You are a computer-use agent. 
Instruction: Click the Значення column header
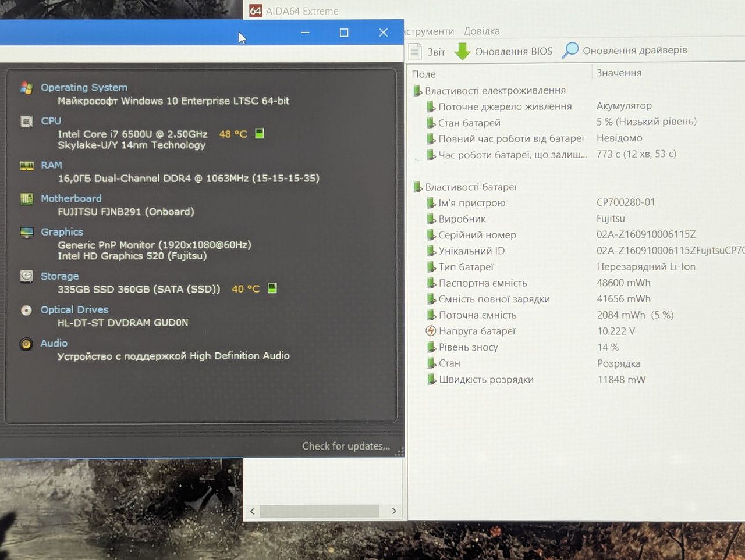pyautogui.click(x=619, y=73)
